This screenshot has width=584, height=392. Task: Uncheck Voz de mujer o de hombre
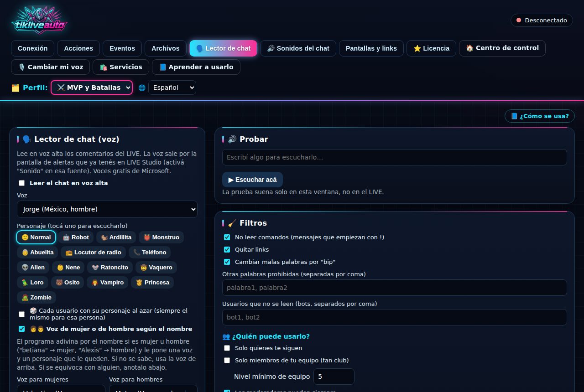21,329
